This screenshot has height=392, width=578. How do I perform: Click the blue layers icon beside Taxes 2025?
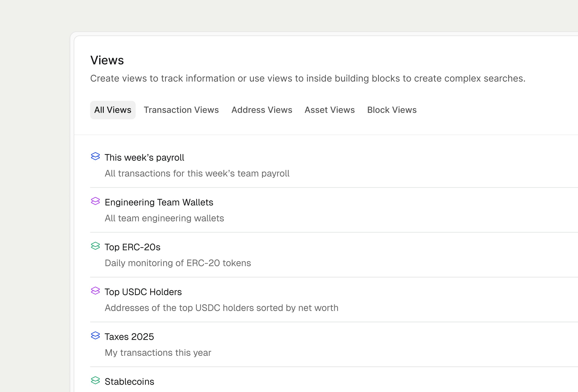(95, 336)
